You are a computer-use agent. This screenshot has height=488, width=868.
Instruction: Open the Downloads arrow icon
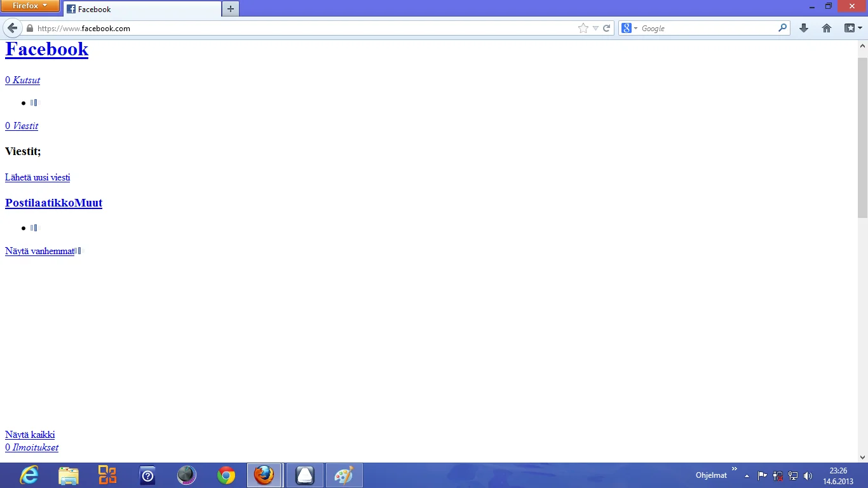[x=803, y=28]
